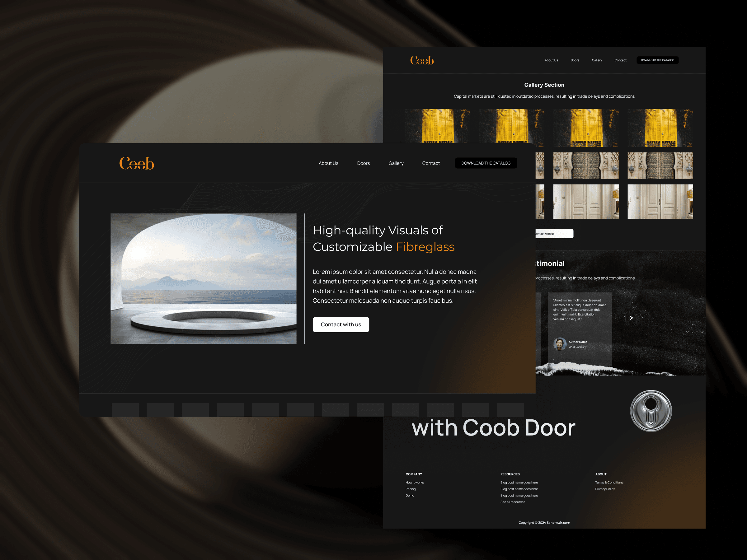Click the partly hidden Contact with us gallery button
The width and height of the screenshot is (747, 560).
554,234
